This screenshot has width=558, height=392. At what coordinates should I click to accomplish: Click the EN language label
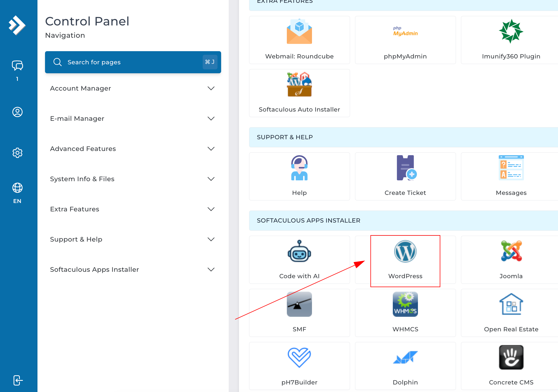tap(17, 201)
